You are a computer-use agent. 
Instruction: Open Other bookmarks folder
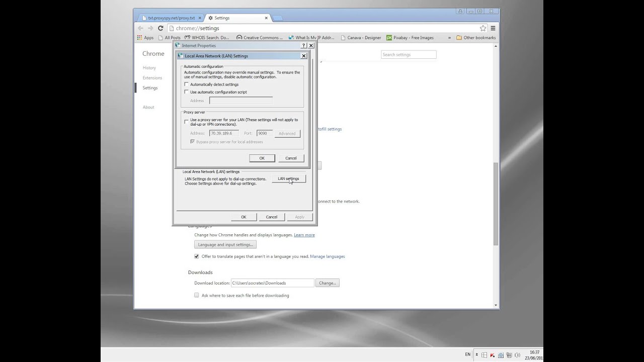pyautogui.click(x=476, y=38)
